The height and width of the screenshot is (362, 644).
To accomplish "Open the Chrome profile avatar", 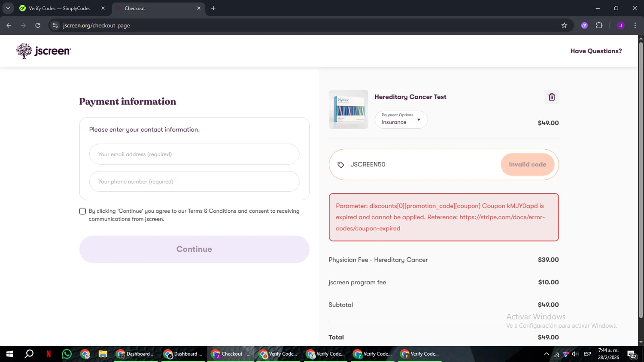I will tap(620, 25).
